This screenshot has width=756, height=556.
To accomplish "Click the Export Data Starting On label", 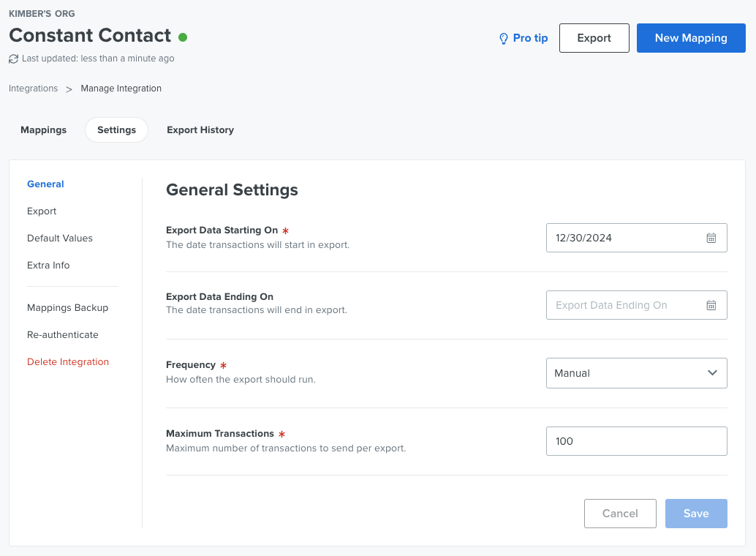I will click(222, 230).
